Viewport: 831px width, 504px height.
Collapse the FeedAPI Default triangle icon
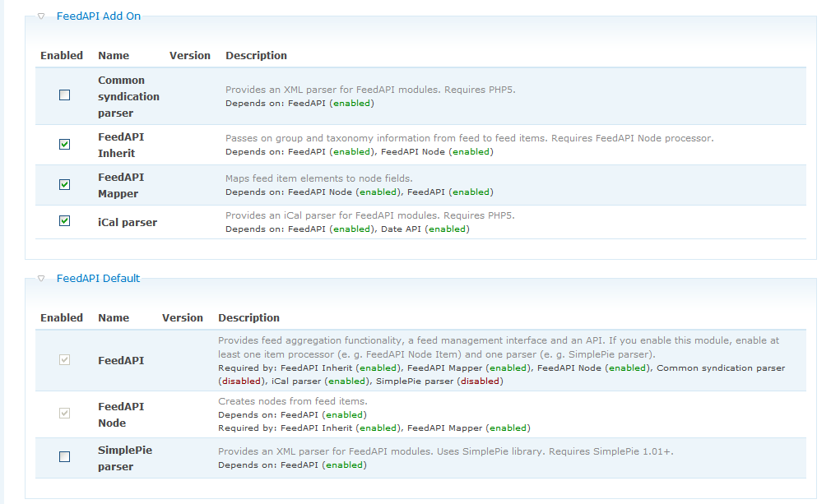point(41,279)
